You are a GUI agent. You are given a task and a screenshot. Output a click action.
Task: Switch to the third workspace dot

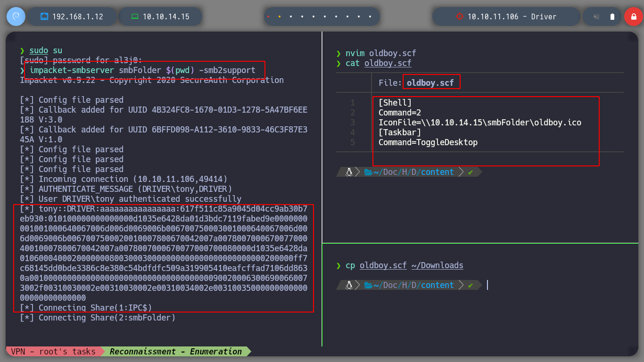[x=291, y=16]
